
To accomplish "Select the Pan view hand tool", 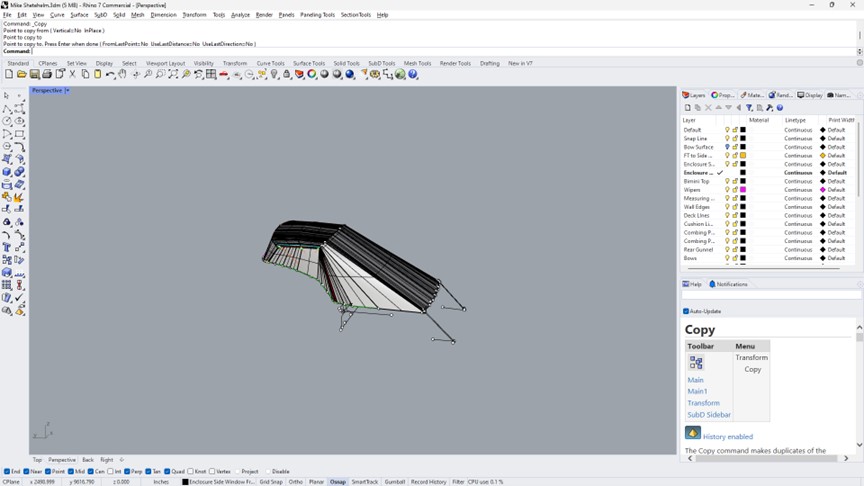I will [122, 74].
